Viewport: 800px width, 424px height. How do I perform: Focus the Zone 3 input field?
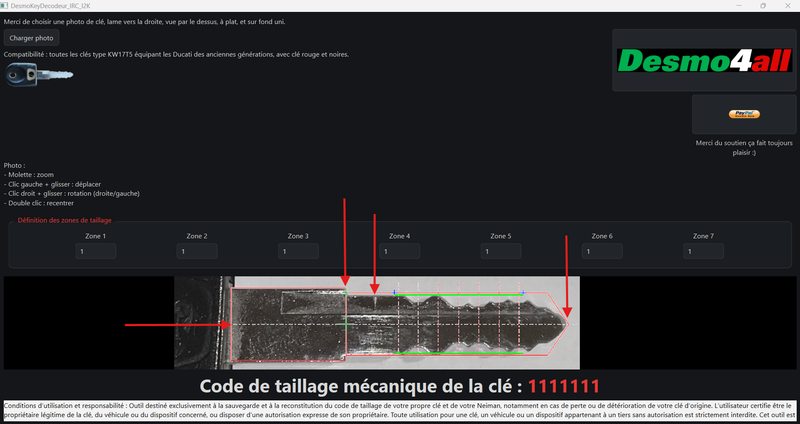pyautogui.click(x=298, y=251)
